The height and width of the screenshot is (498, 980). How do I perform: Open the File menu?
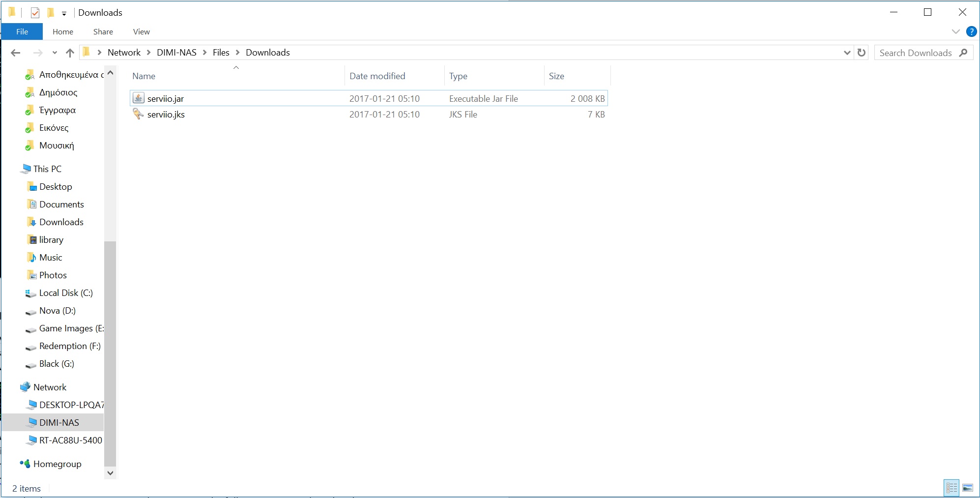[x=22, y=31]
